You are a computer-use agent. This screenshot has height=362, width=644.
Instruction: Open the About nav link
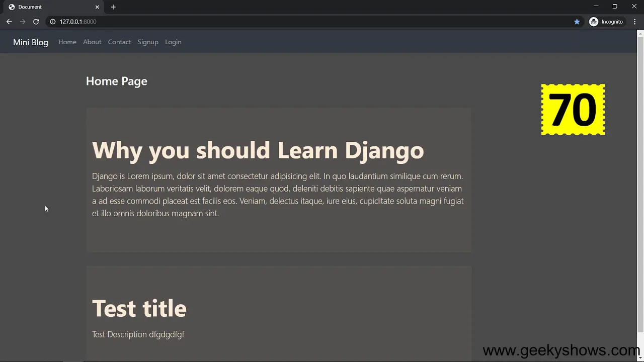click(x=92, y=42)
